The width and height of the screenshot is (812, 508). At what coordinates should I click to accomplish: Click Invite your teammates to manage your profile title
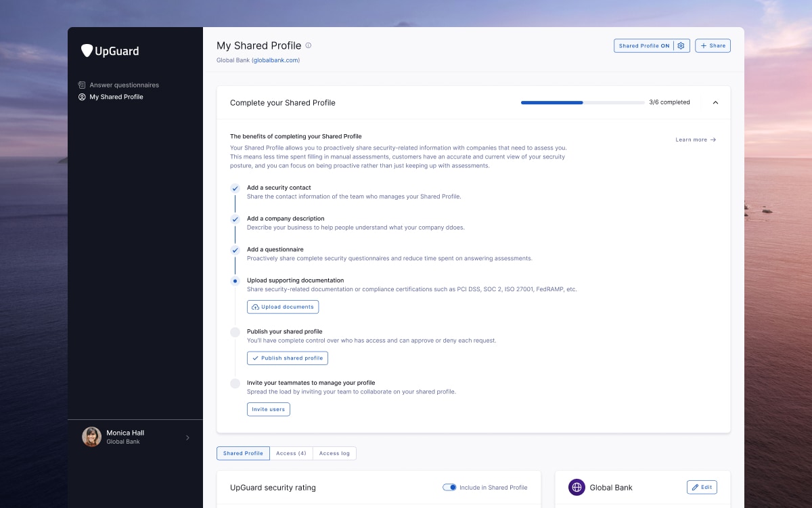pyautogui.click(x=311, y=383)
